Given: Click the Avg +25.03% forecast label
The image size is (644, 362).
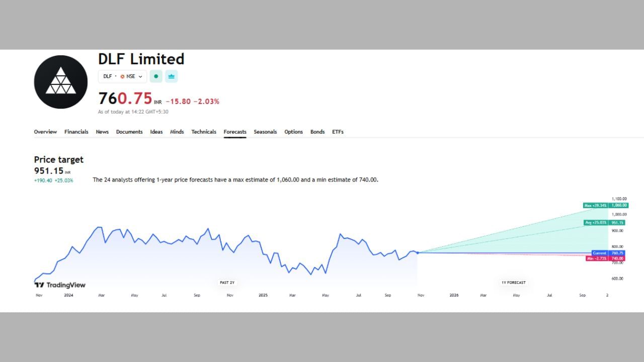Looking at the screenshot, I should [596, 222].
